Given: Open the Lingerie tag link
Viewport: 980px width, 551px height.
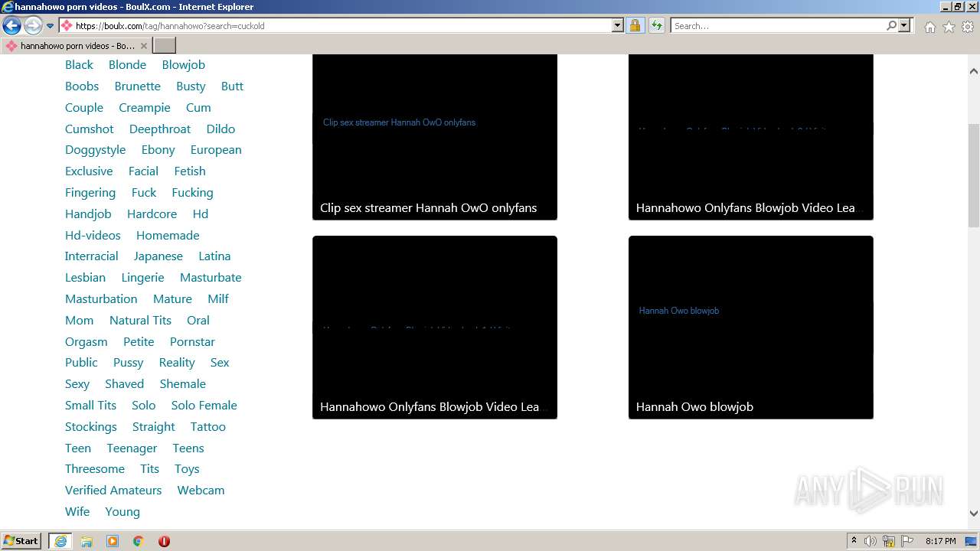Looking at the screenshot, I should 142,278.
